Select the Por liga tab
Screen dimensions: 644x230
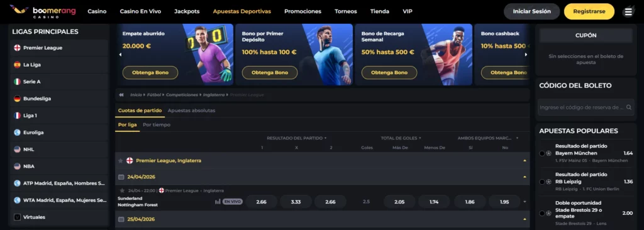tap(127, 125)
